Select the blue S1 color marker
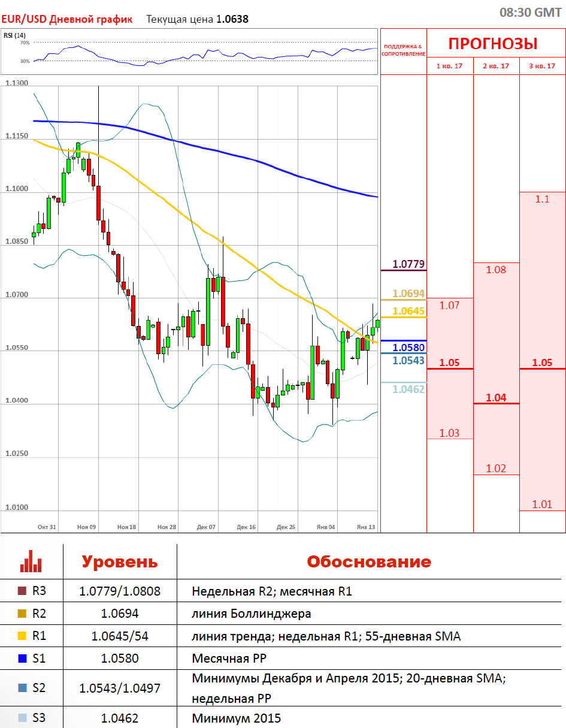Image resolution: width=566 pixels, height=728 pixels. [x=23, y=658]
